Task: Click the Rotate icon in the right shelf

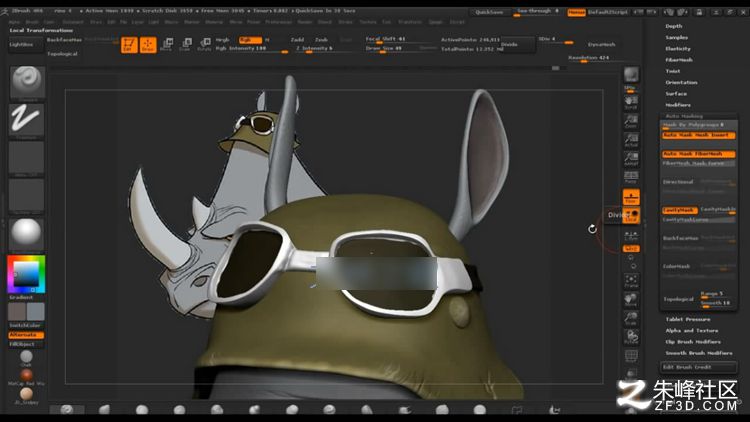Action: pos(631,337)
